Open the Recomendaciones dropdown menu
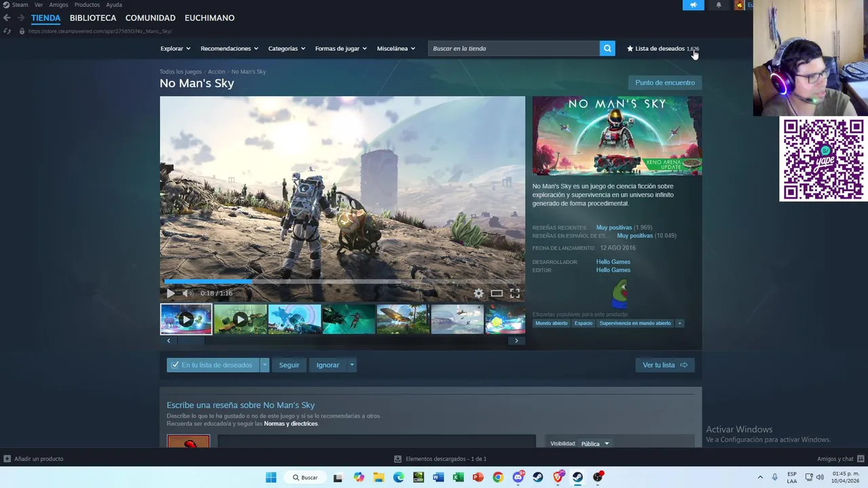Viewport: 868px width, 488px height. click(x=229, y=48)
